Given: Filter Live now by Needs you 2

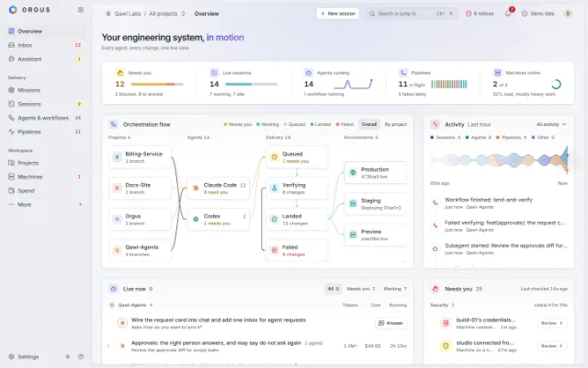Looking at the screenshot, I should pyautogui.click(x=361, y=289).
